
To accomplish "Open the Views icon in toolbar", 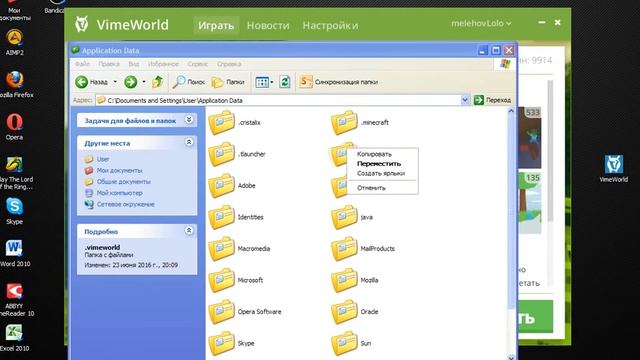I will tap(262, 82).
